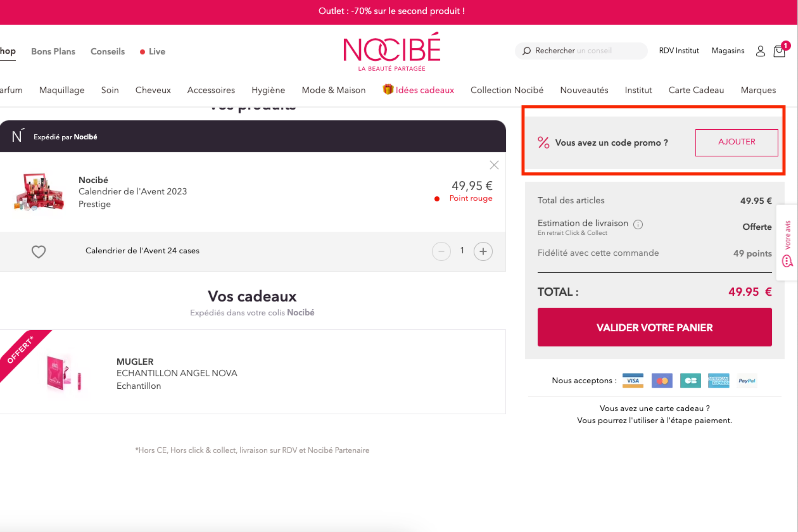Open the Carte Cadeau category
The image size is (798, 532).
click(696, 90)
